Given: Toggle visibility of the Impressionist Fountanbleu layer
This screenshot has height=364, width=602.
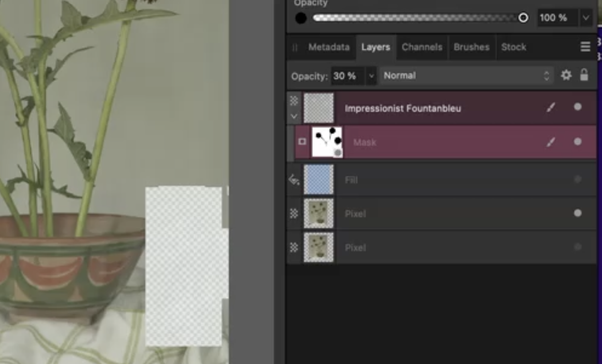Looking at the screenshot, I should (578, 107).
